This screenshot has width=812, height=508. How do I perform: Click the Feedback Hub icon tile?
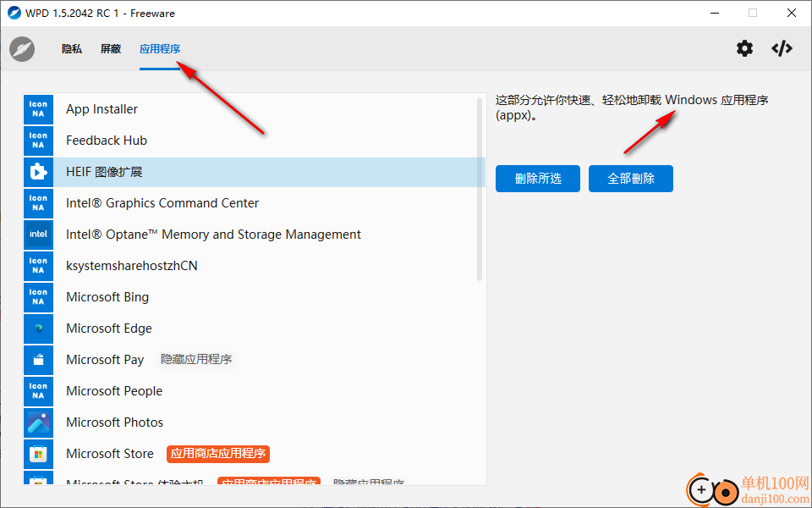tap(38, 141)
